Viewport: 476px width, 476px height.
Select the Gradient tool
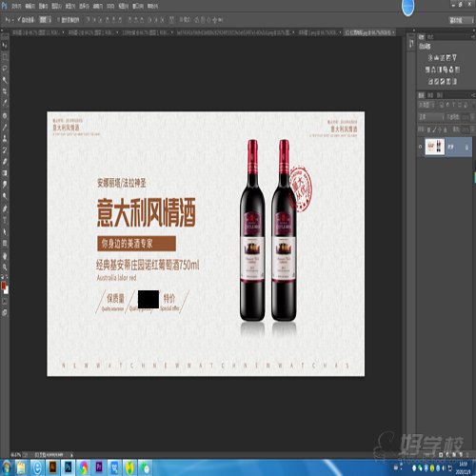tap(5, 173)
